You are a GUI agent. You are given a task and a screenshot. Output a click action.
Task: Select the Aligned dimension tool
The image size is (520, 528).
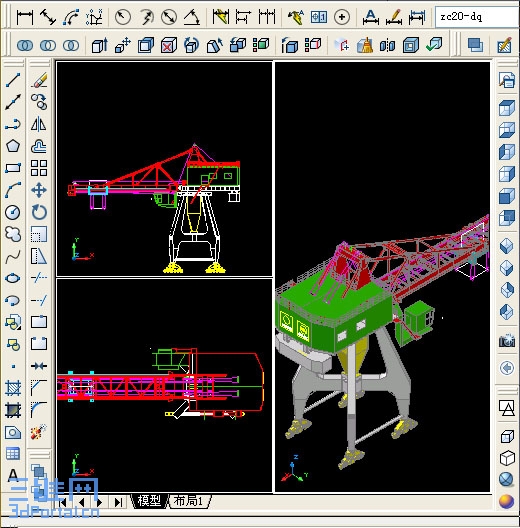48,17
